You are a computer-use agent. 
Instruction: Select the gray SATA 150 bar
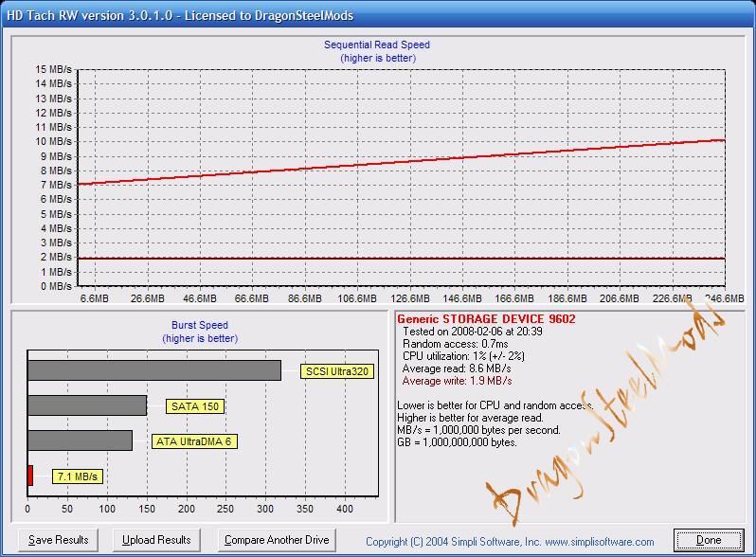[x=87, y=405]
